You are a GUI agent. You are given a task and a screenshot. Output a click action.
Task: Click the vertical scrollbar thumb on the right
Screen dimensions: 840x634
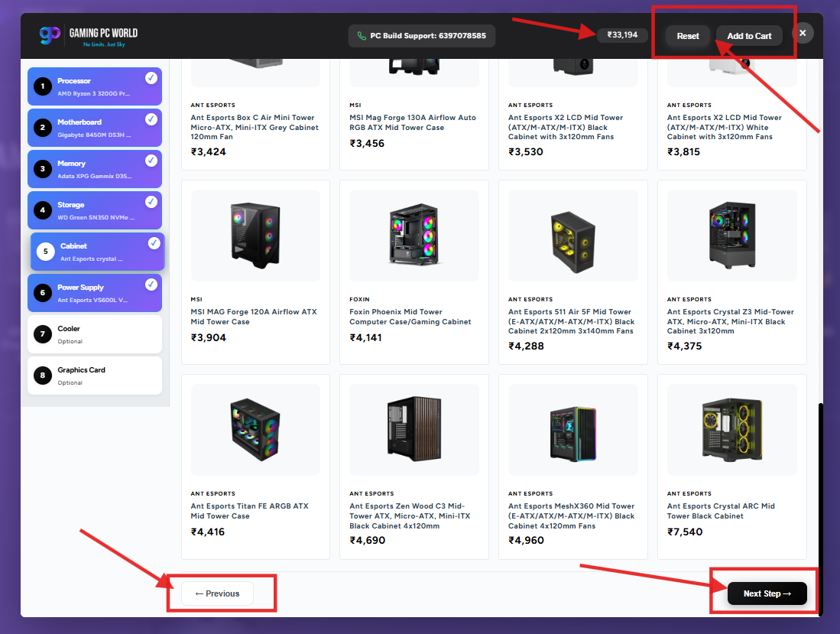[x=820, y=509]
